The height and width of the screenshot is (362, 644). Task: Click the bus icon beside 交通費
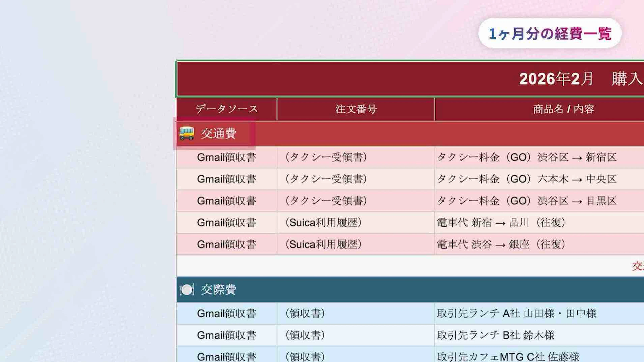[x=186, y=133]
